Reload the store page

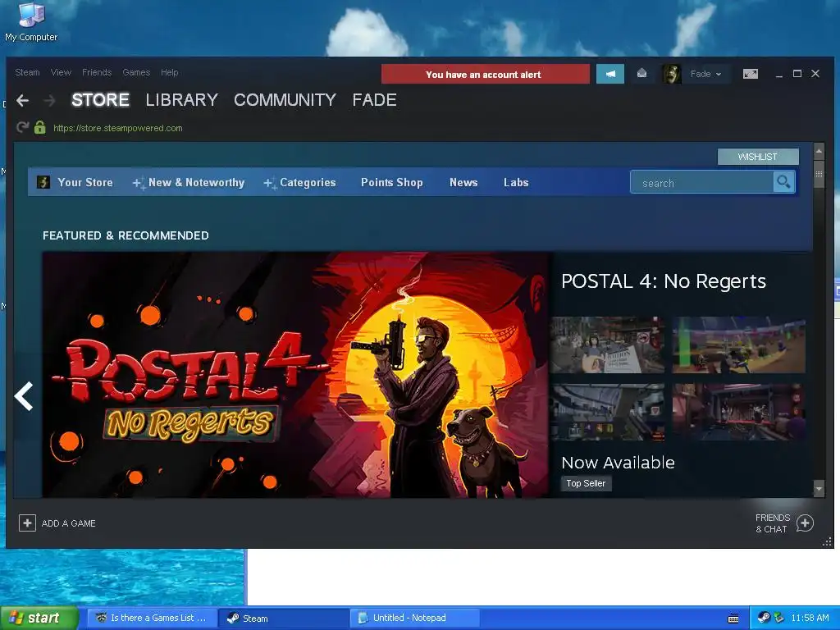click(22, 127)
